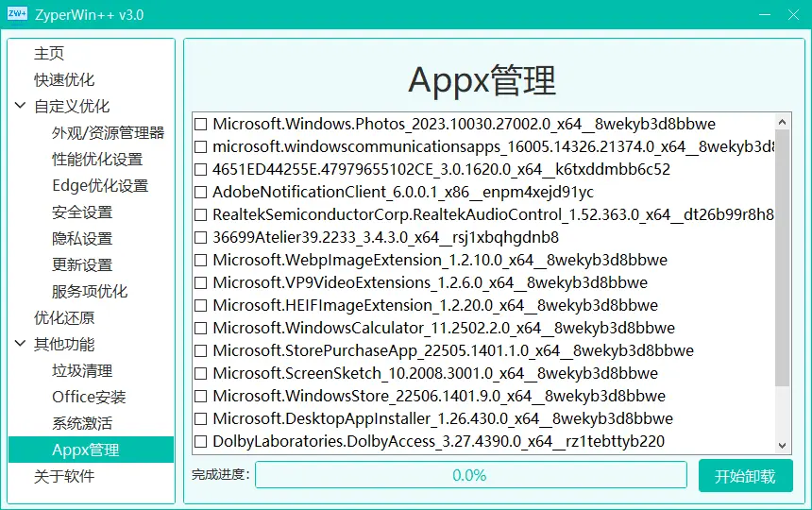Open 更新设置 page
Viewport: 812px width, 510px height.
tap(82, 264)
